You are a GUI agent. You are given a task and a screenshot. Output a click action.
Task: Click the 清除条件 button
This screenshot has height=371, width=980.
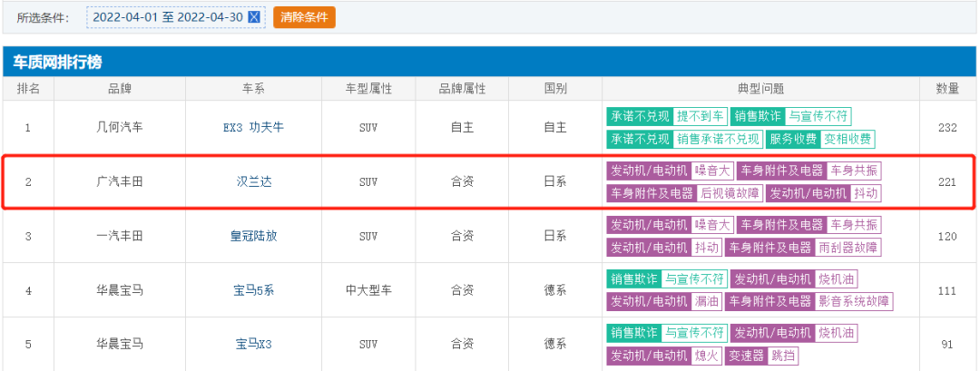(x=304, y=17)
